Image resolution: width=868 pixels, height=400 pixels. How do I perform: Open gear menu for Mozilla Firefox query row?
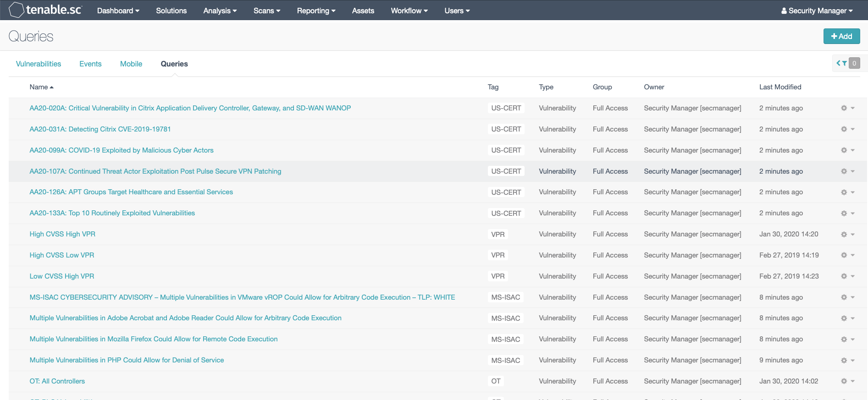coord(847,340)
